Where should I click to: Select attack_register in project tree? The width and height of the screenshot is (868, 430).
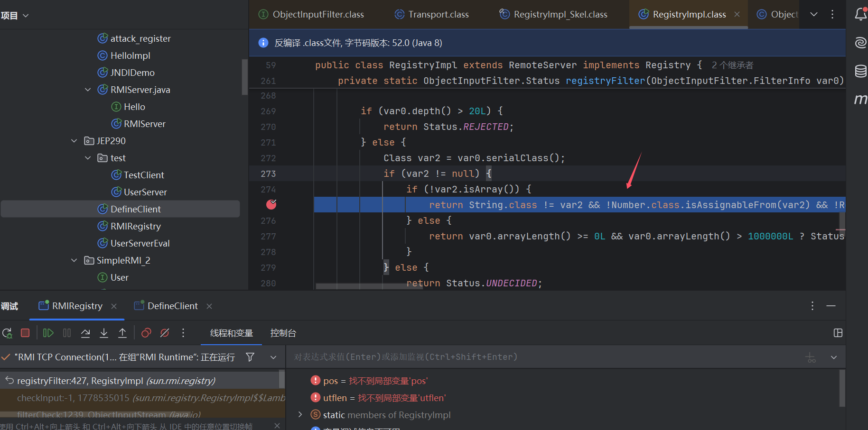[140, 38]
